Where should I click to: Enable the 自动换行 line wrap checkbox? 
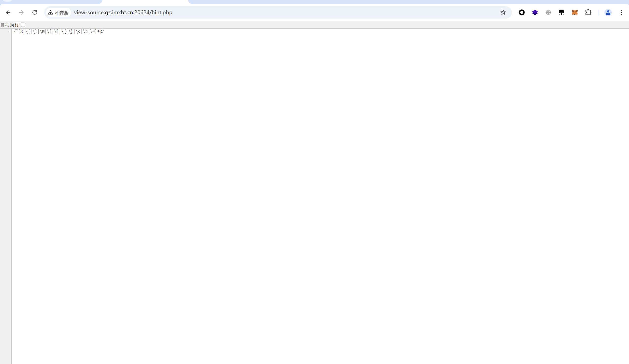(x=23, y=25)
